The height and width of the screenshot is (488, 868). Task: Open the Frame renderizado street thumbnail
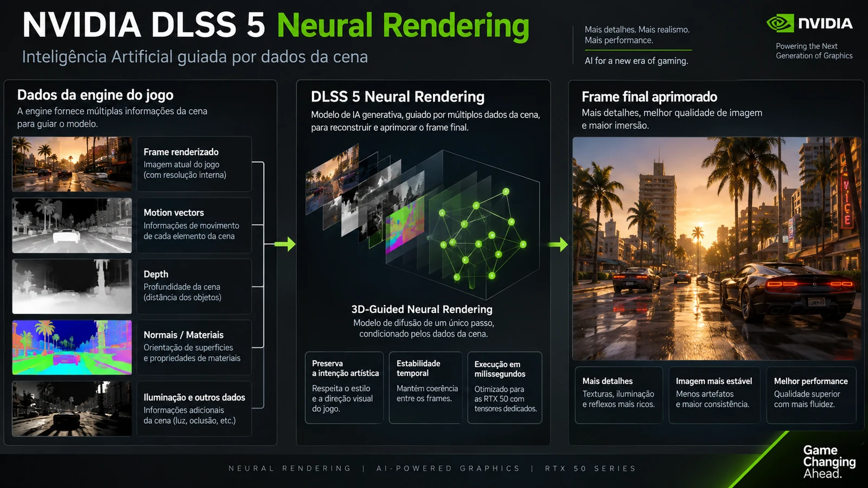pos(72,164)
